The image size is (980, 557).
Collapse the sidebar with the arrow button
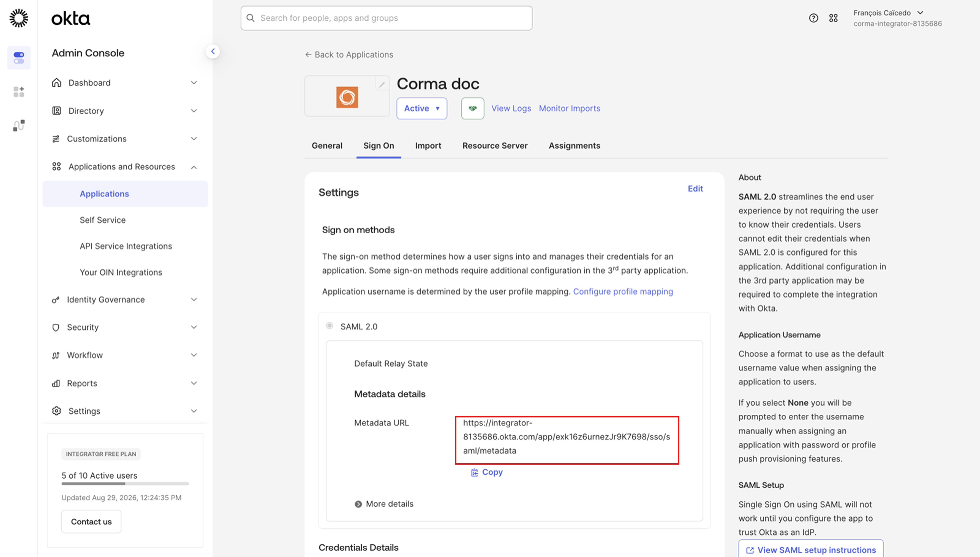click(x=213, y=51)
